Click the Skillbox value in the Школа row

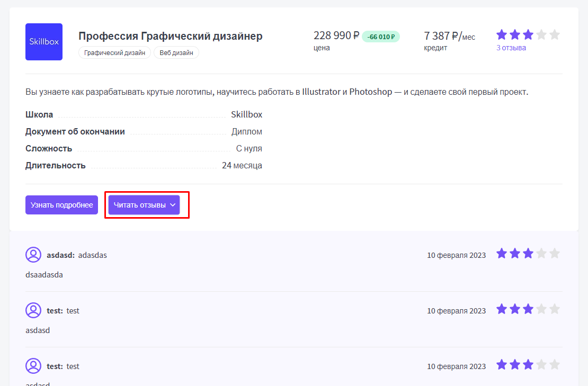coord(246,114)
